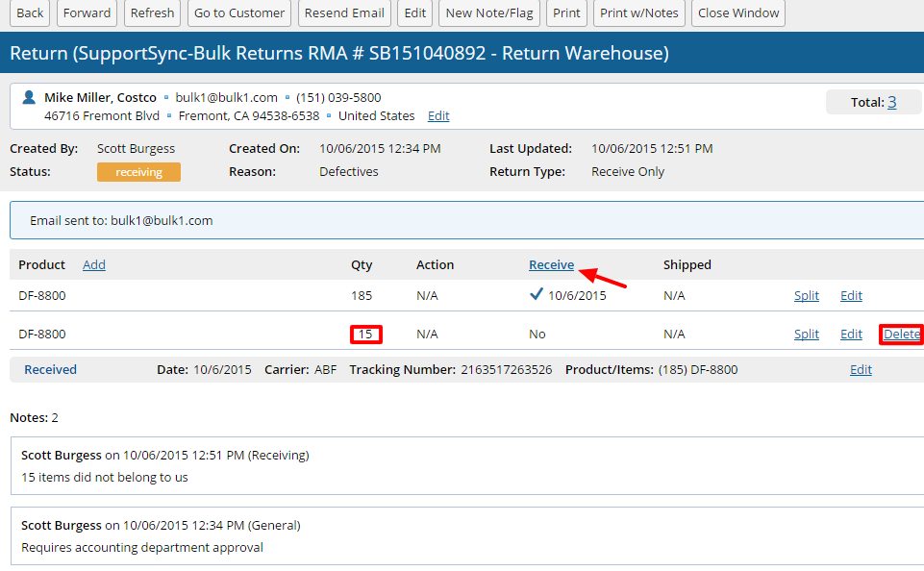Add a New Note/Flag
924x571 pixels.
pyautogui.click(x=489, y=13)
